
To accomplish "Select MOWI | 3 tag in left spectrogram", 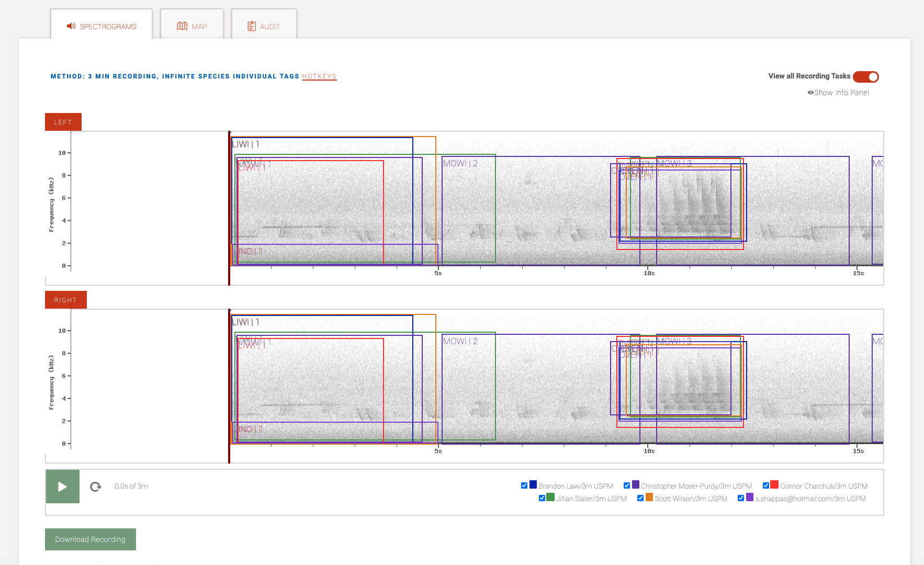I will [674, 163].
